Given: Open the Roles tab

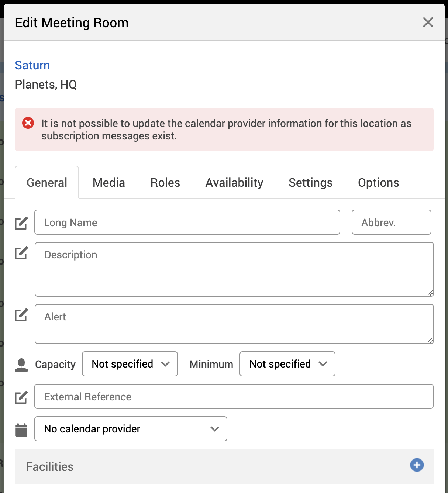Looking at the screenshot, I should 165,183.
